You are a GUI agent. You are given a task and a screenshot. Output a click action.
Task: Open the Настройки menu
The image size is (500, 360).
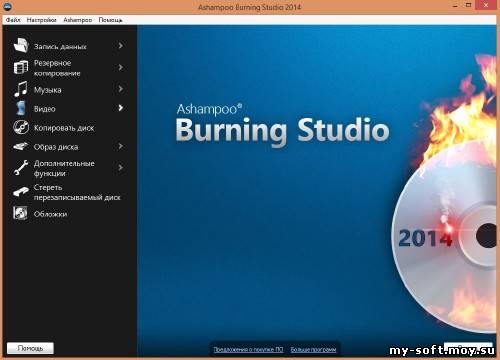point(42,20)
